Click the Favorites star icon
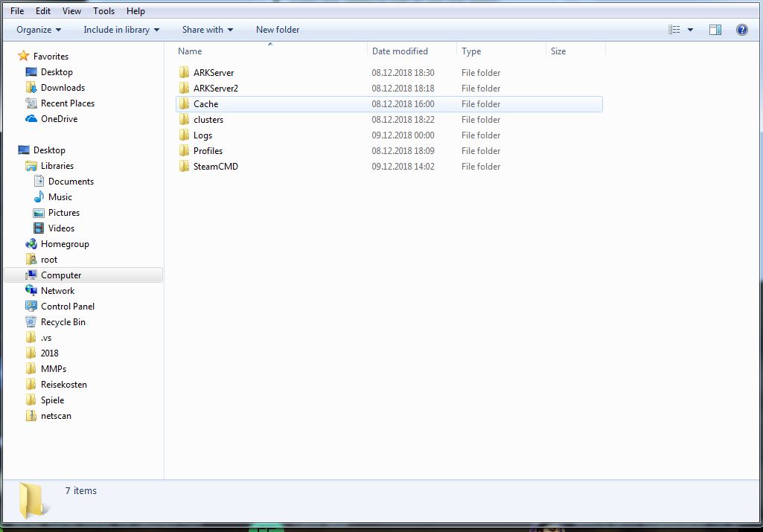 [x=23, y=56]
